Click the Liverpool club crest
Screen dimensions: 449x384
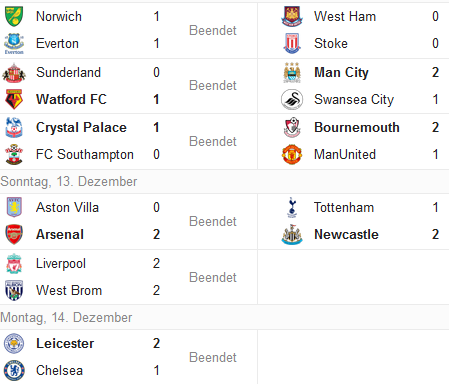pos(14,263)
